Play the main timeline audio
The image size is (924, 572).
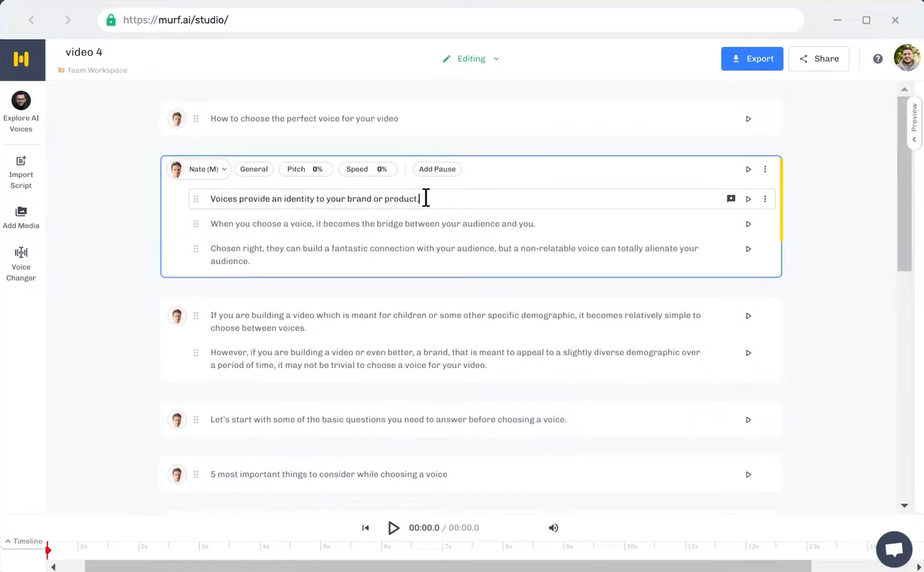(393, 528)
